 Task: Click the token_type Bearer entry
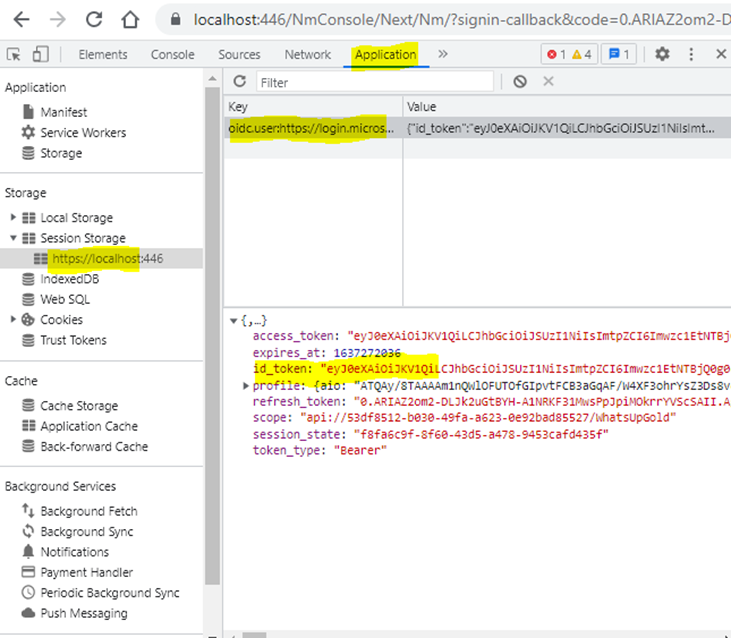click(320, 451)
